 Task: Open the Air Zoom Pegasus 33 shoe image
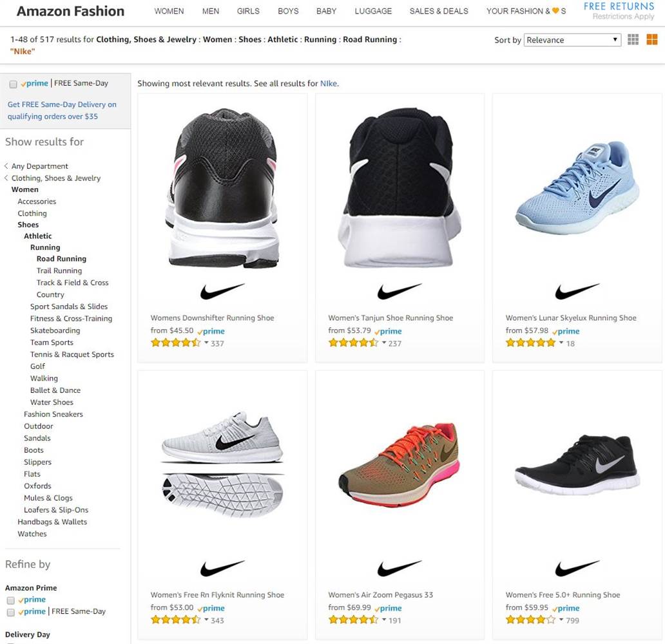[x=400, y=464]
